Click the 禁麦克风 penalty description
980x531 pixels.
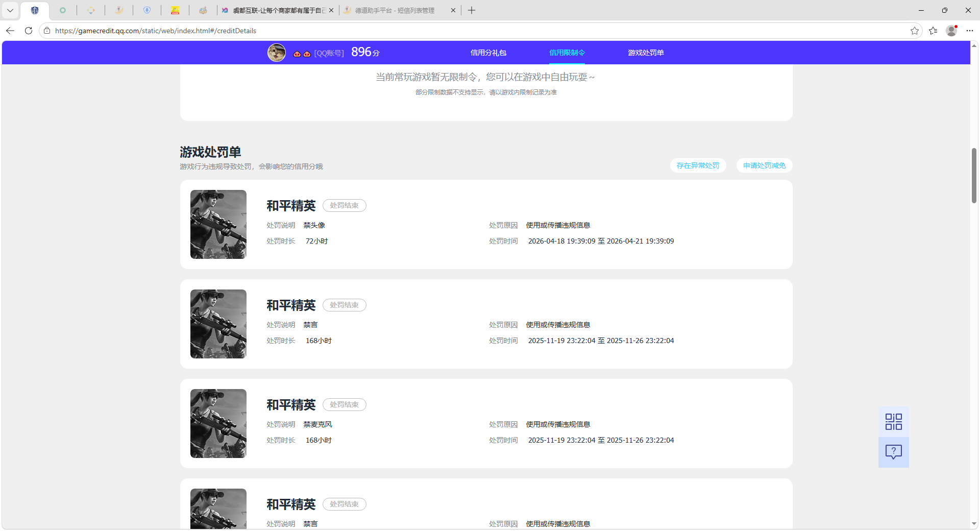317,424
